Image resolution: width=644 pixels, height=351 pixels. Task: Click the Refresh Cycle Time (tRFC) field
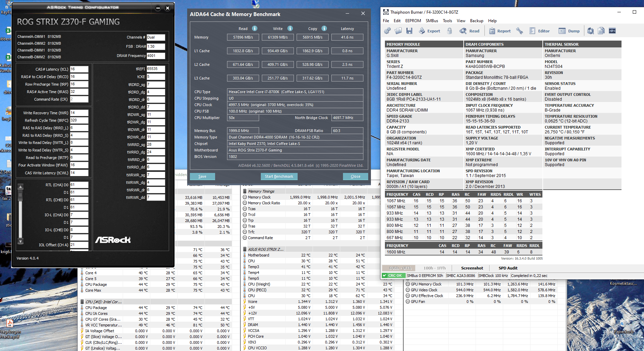79,120
